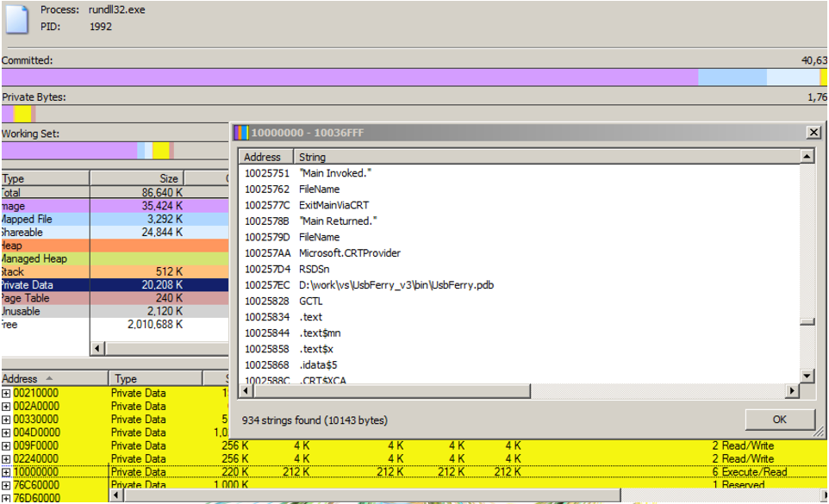This screenshot has width=829, height=504.
Task: Expand the 00210000 Private Data region
Action: [6, 392]
